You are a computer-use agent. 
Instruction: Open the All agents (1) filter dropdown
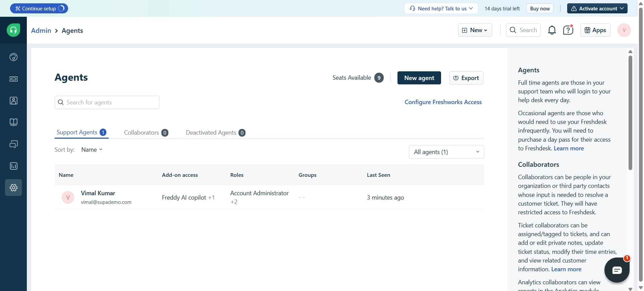click(x=446, y=152)
